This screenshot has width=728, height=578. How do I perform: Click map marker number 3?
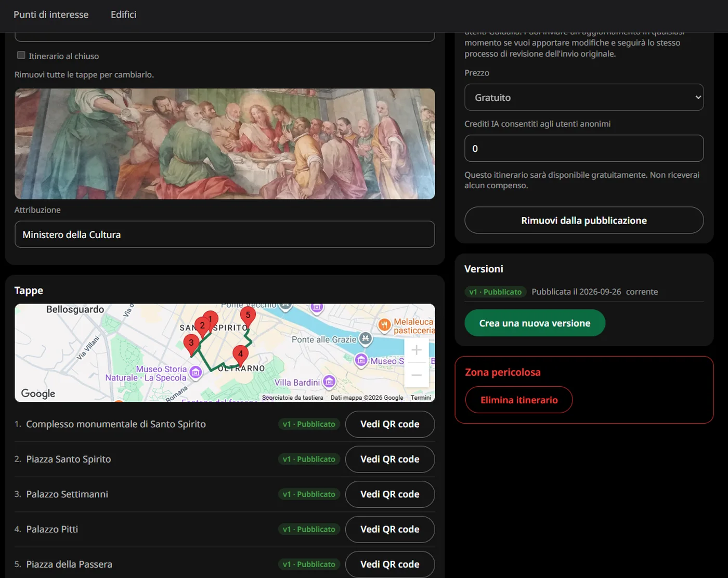pos(191,344)
